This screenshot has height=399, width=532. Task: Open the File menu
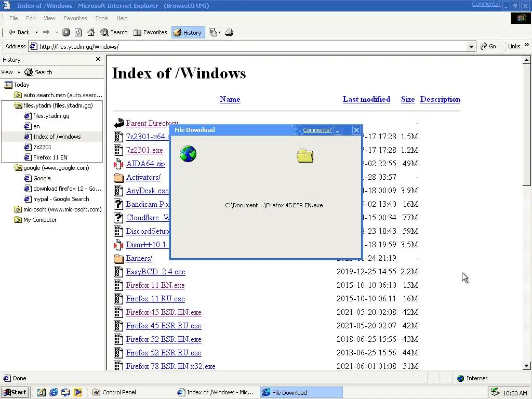pyautogui.click(x=14, y=18)
